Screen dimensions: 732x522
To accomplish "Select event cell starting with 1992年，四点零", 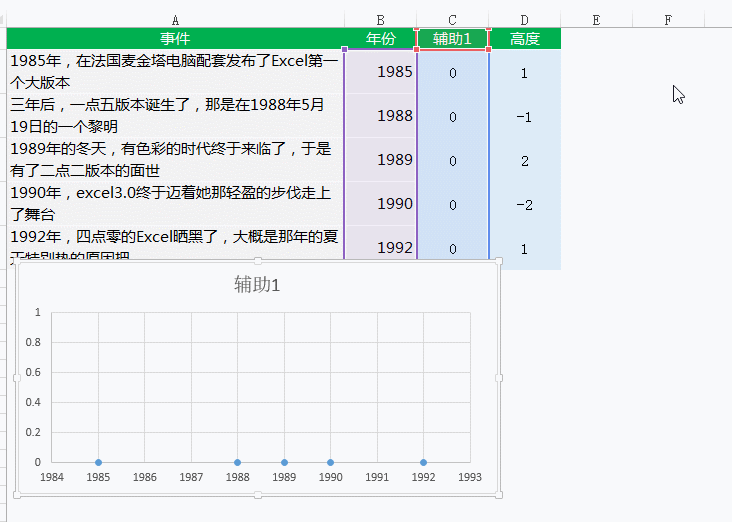I will point(176,243).
